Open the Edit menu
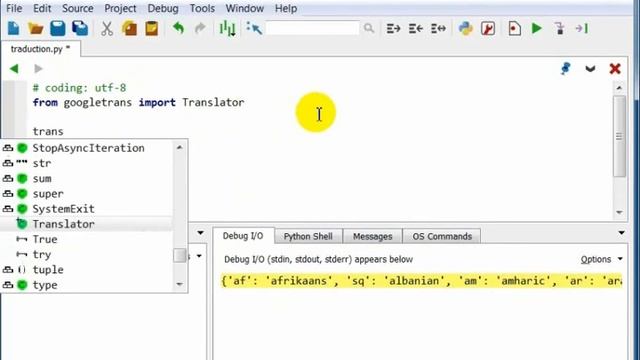 [42, 8]
